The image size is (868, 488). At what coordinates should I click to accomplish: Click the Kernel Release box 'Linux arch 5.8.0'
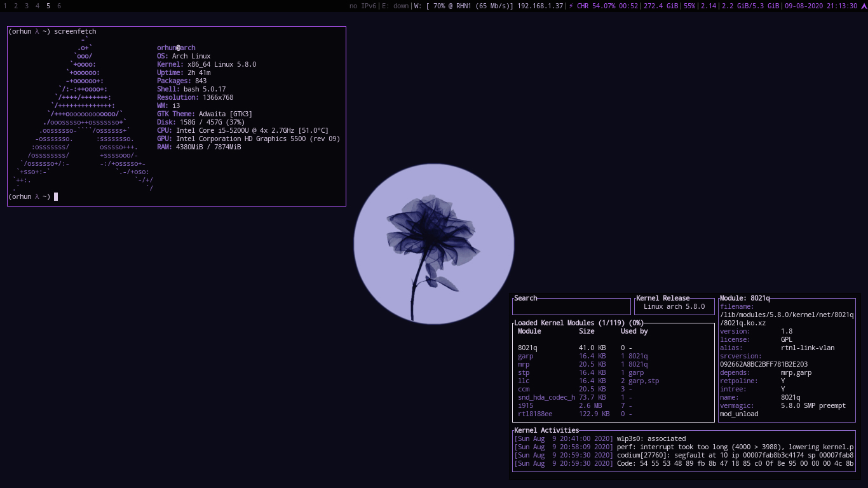[x=674, y=306]
